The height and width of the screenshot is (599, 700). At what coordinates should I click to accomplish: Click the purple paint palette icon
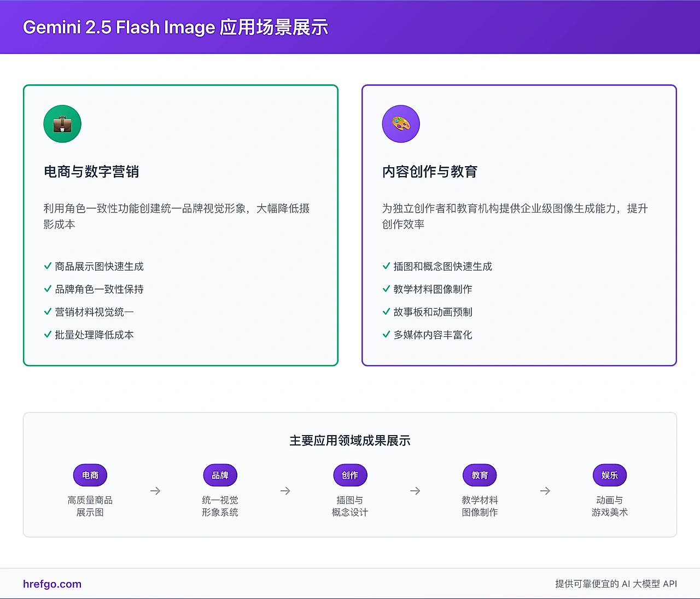(401, 124)
